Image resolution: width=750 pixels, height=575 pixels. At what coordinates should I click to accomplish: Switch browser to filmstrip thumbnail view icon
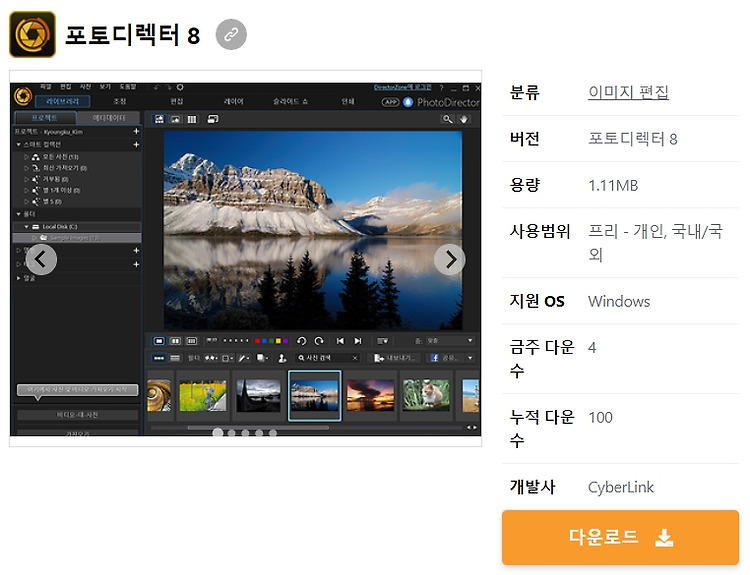click(159, 358)
